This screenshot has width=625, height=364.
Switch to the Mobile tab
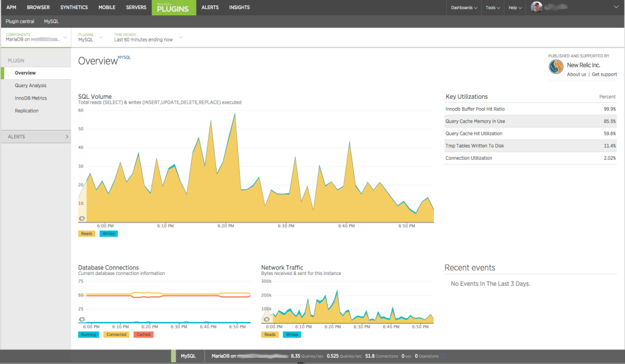107,7
